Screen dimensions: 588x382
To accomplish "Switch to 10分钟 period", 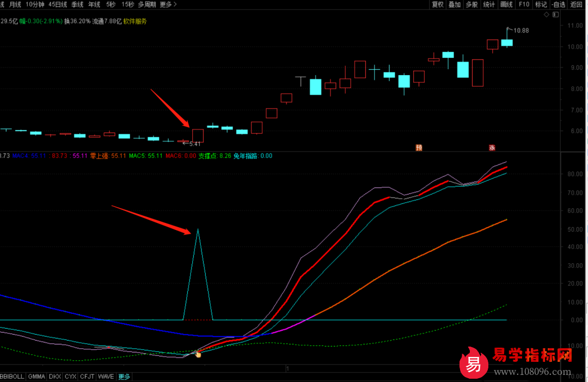I will click(x=35, y=4).
